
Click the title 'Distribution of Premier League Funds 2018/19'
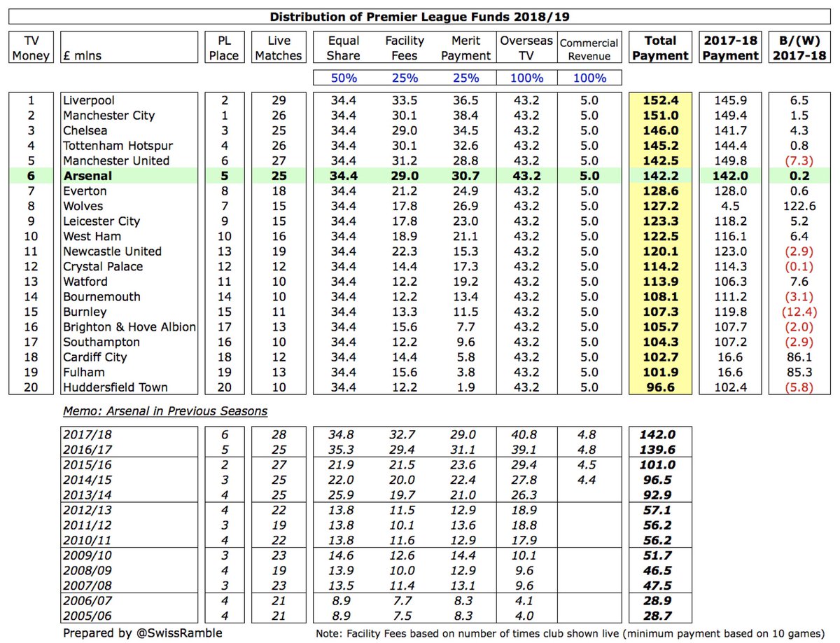click(x=420, y=17)
